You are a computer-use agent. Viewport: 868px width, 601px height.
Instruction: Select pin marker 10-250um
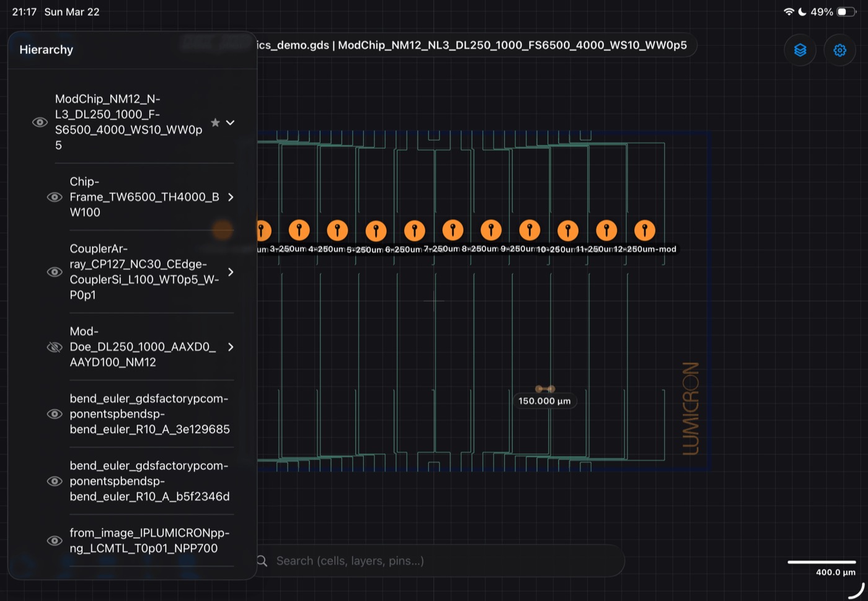click(568, 231)
